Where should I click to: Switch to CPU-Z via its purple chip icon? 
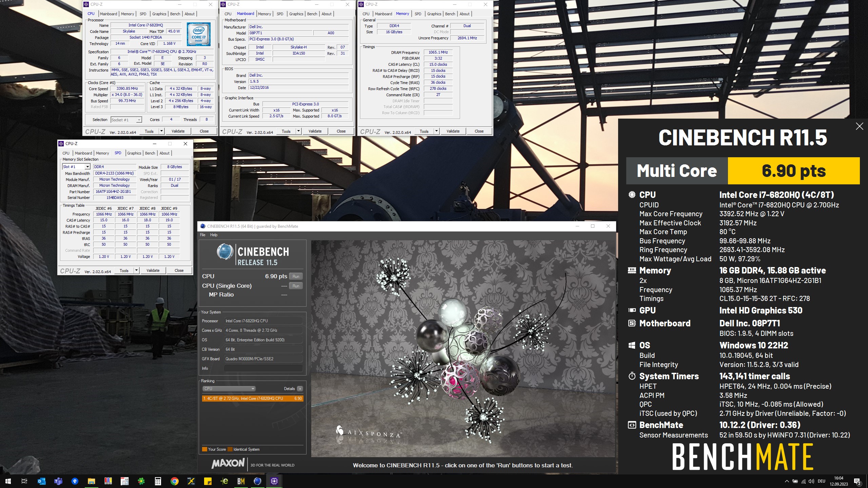[x=274, y=481]
